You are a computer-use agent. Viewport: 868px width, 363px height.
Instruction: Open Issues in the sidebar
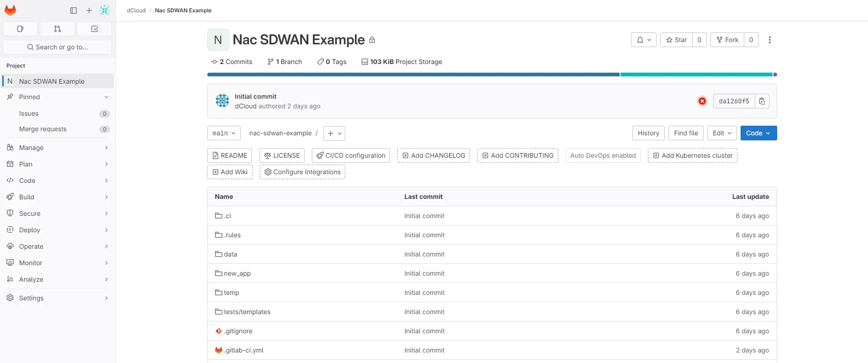29,113
